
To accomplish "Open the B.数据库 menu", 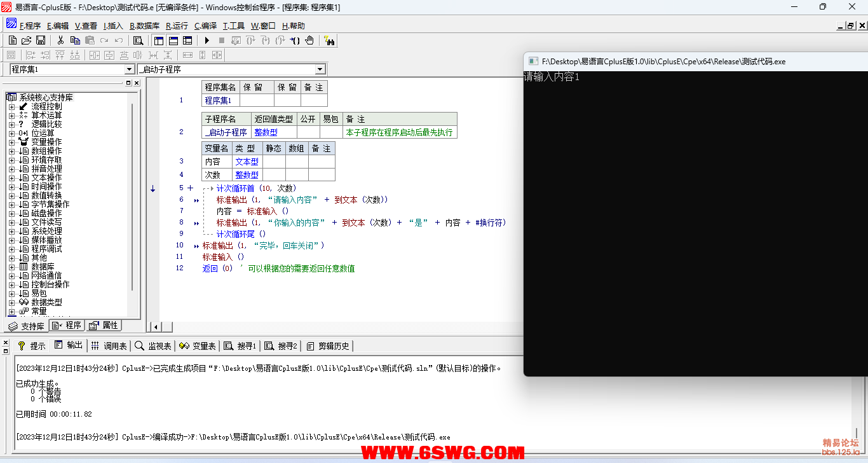I will (x=145, y=26).
